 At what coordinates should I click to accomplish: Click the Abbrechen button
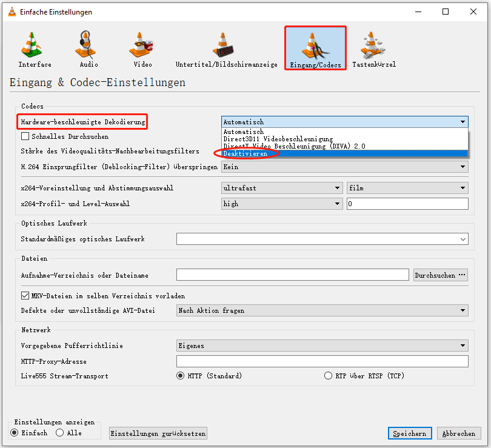(459, 433)
